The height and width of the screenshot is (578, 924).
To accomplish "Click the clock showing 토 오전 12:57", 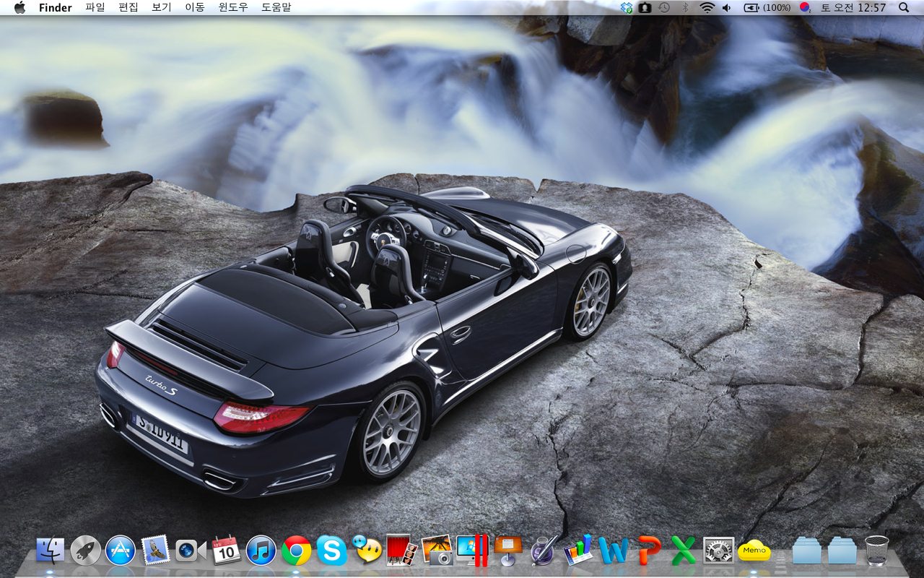I will click(x=853, y=7).
